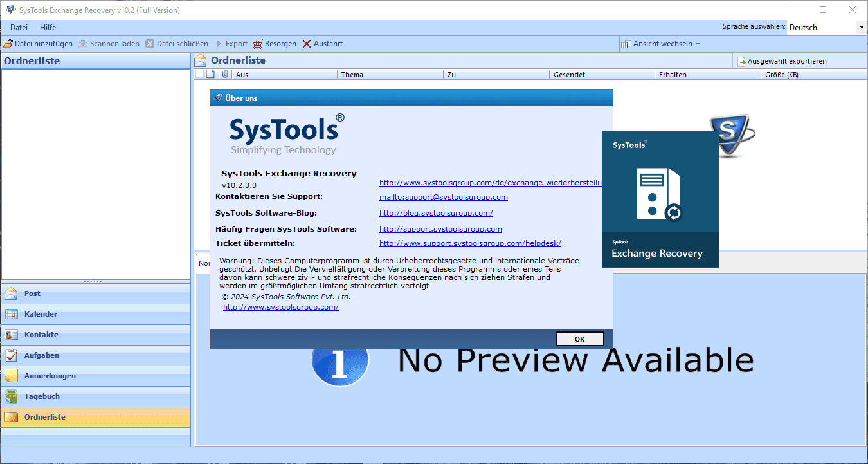This screenshot has width=868, height=464.
Task: Click the v10.2.0.0 version text
Action: tap(239, 185)
